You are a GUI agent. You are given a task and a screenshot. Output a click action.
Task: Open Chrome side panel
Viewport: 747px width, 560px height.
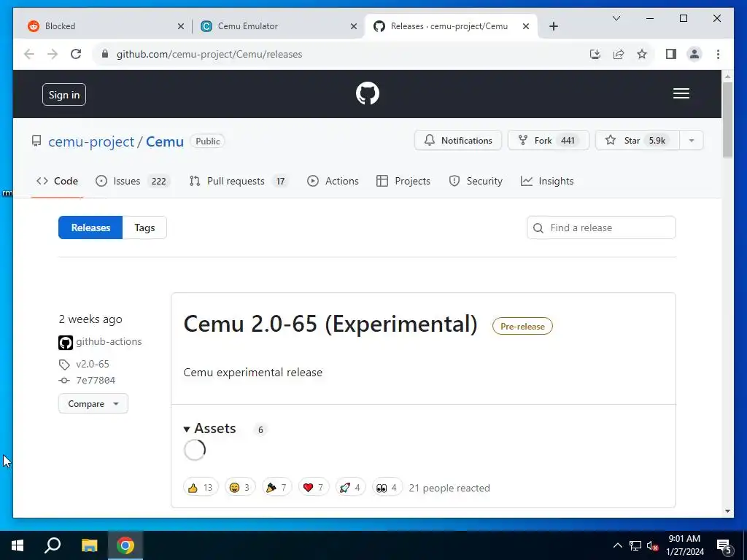(671, 54)
